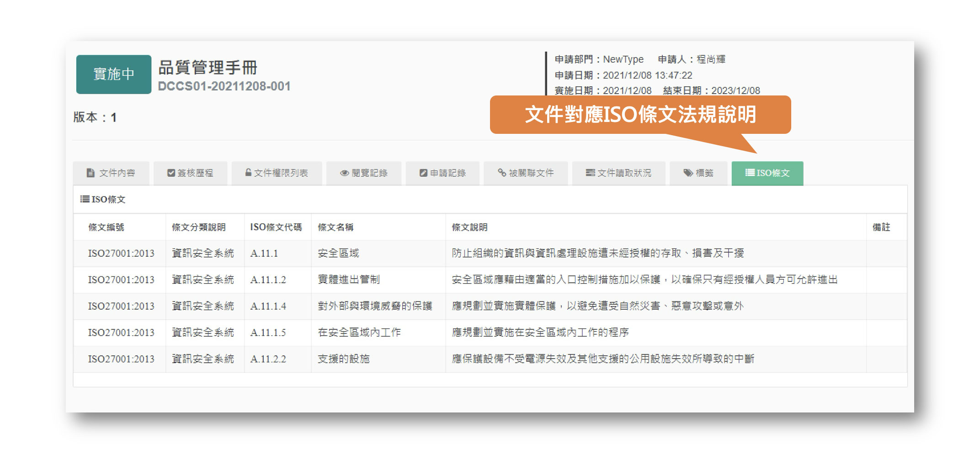Select the 支援的設施 row entry
Image resolution: width=980 pixels, height=465 pixels.
344,359
